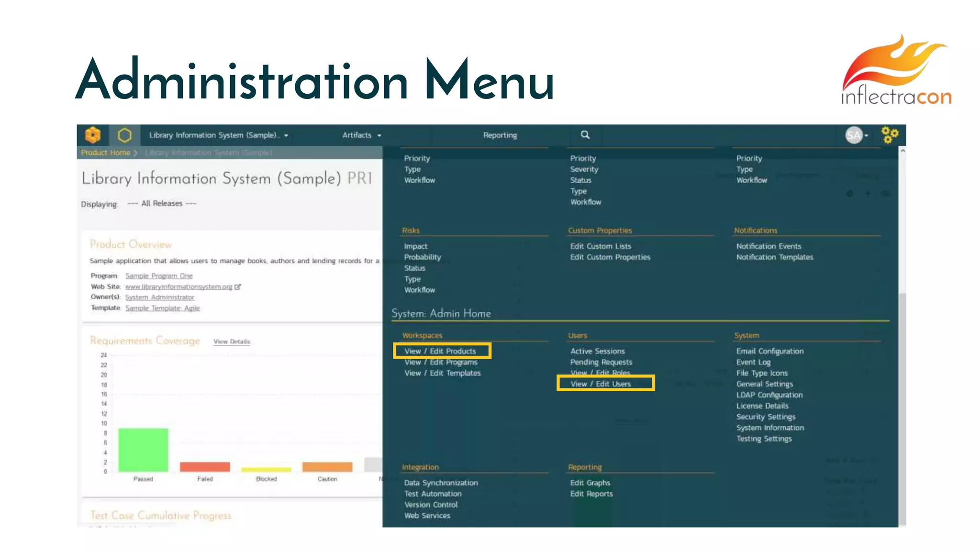Click the Spira orange hexagon logo icon
The height and width of the screenshot is (551, 980).
pyautogui.click(x=92, y=135)
